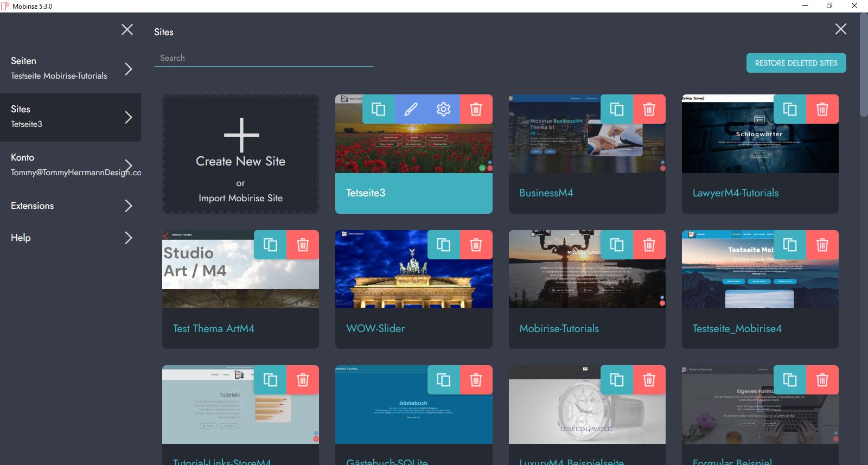Open the Extensions submenu arrow
This screenshot has height=465, width=868.
click(x=129, y=206)
